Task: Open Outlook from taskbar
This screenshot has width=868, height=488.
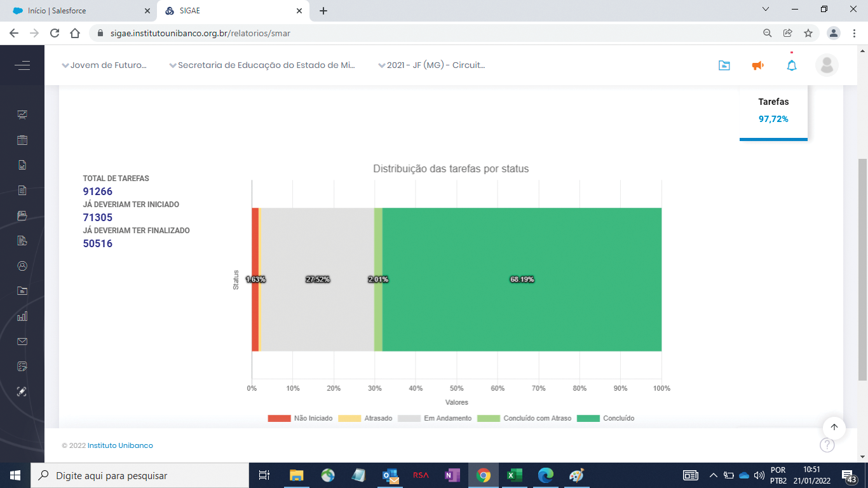Action: click(390, 475)
